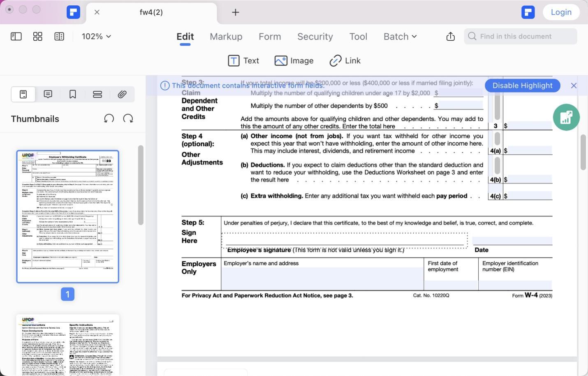The height and width of the screenshot is (376, 588).
Task: Click the 4(a) other income field
Action: [x=530, y=151]
